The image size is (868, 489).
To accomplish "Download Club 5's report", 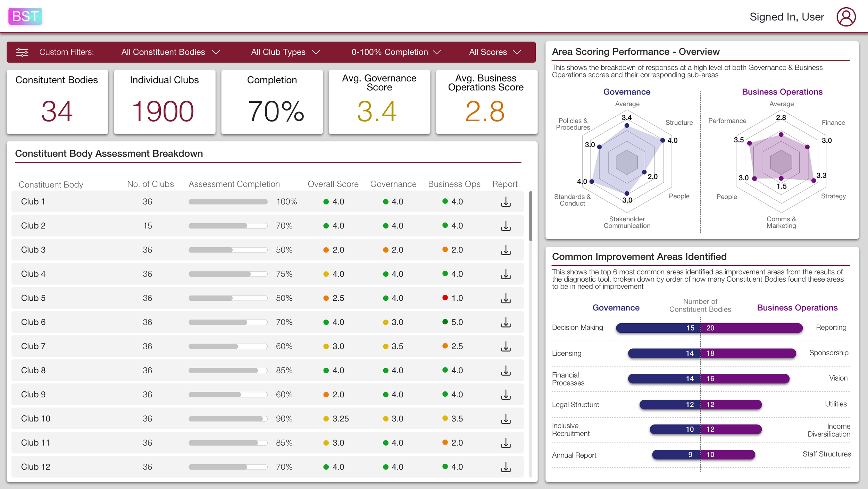I will pos(506,298).
